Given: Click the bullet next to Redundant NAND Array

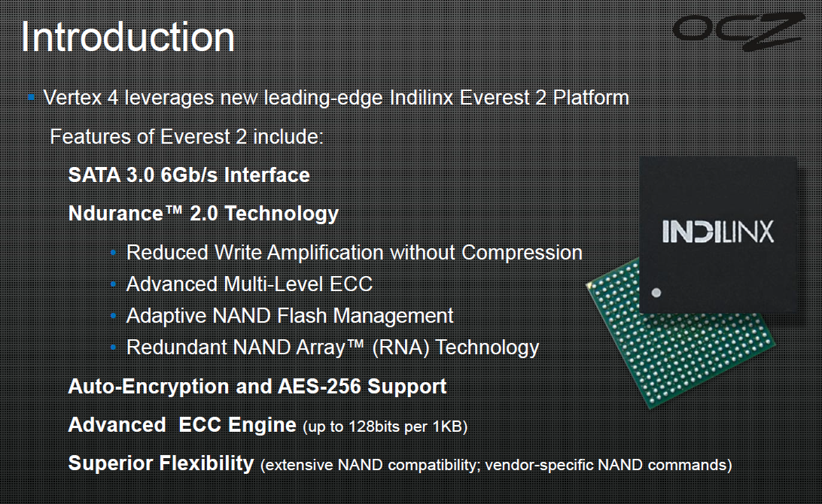Looking at the screenshot, I should (113, 348).
